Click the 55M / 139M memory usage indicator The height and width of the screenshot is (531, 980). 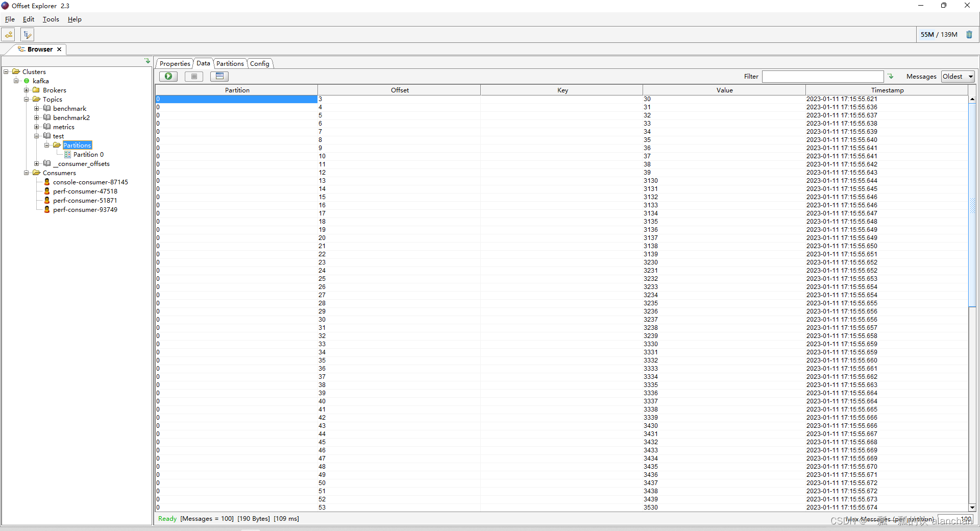939,35
